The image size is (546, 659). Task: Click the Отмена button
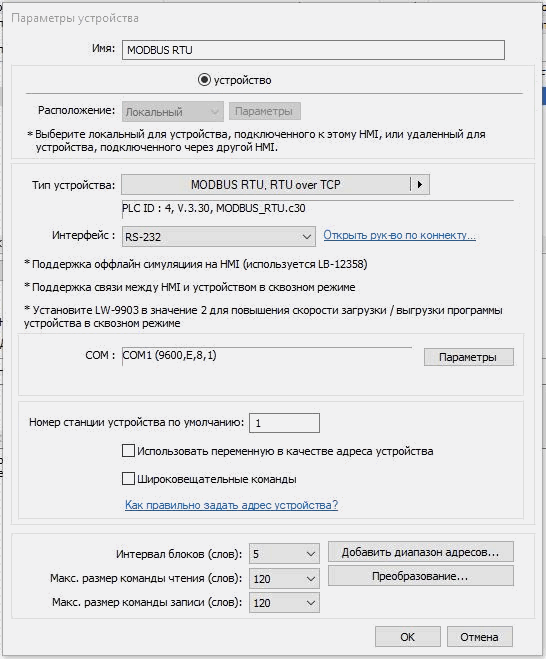point(480,637)
